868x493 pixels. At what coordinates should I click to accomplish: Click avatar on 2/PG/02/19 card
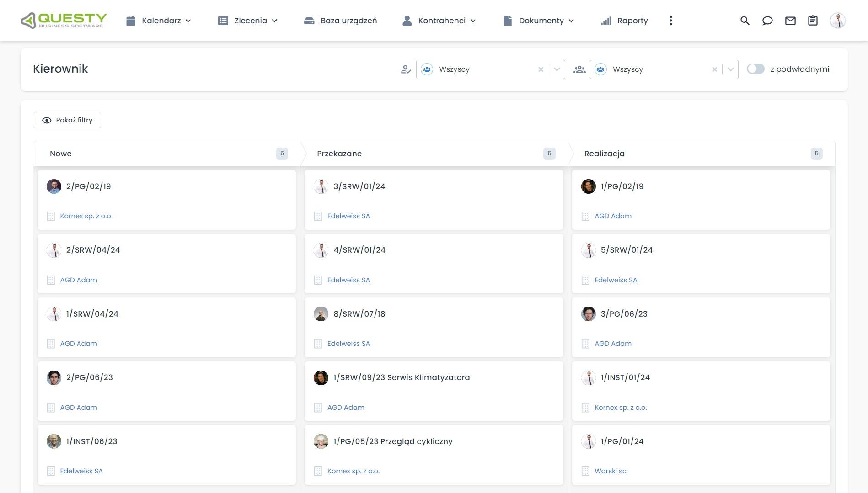[x=54, y=186]
